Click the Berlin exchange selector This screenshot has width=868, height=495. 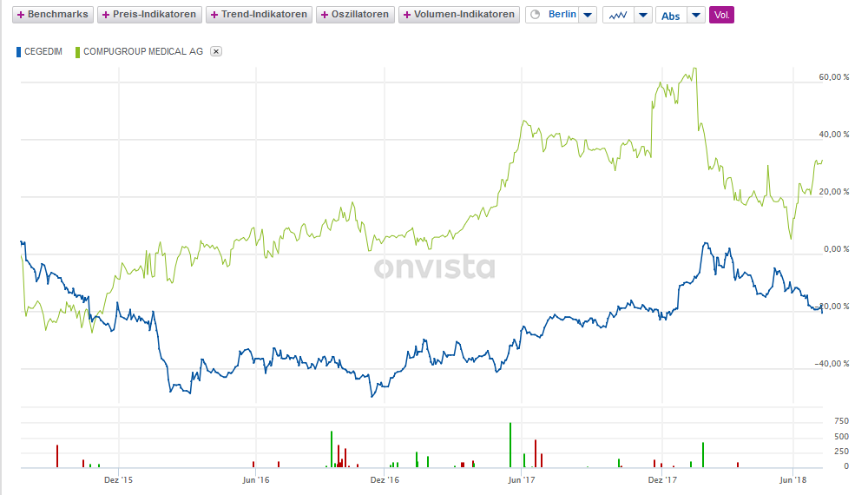tap(562, 15)
